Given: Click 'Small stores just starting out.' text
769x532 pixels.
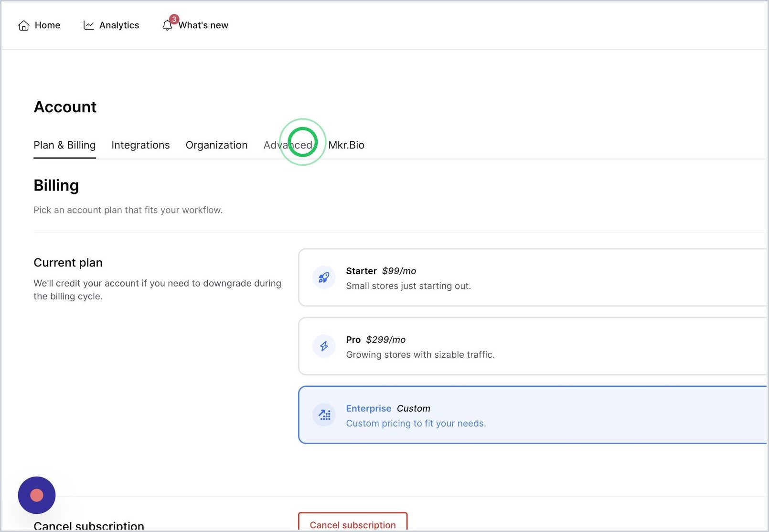Looking at the screenshot, I should pos(408,286).
